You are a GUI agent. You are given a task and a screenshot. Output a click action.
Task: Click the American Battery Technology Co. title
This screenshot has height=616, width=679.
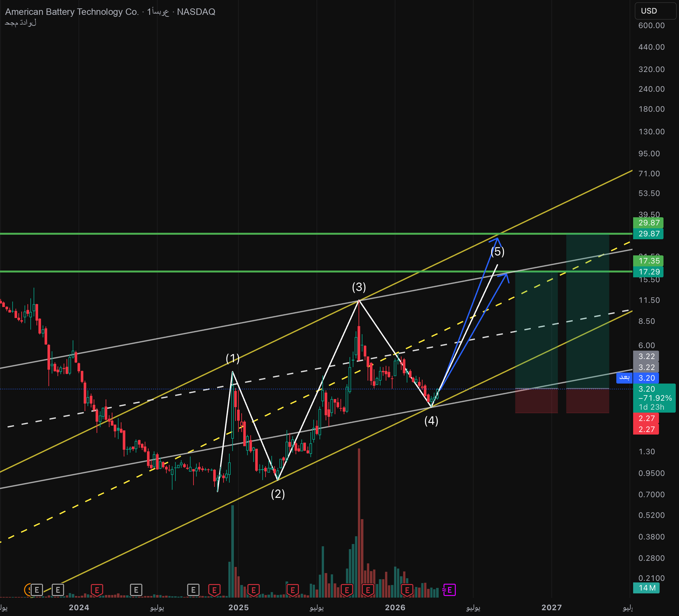(x=72, y=12)
